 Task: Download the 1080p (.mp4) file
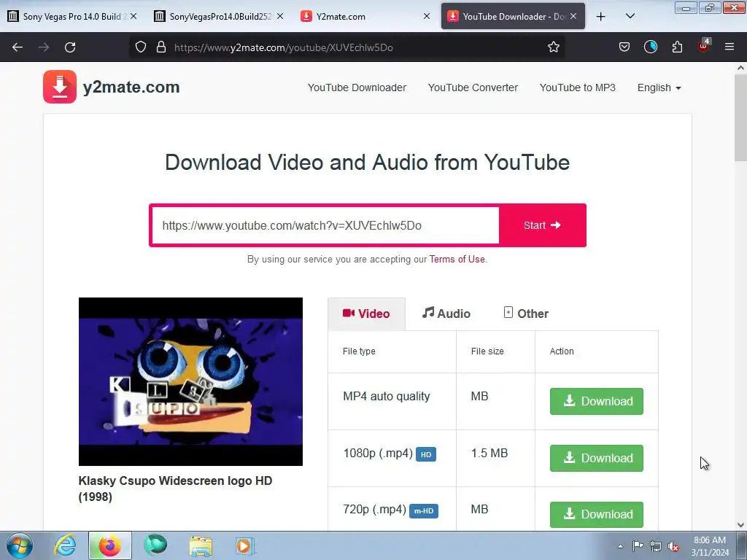597,458
